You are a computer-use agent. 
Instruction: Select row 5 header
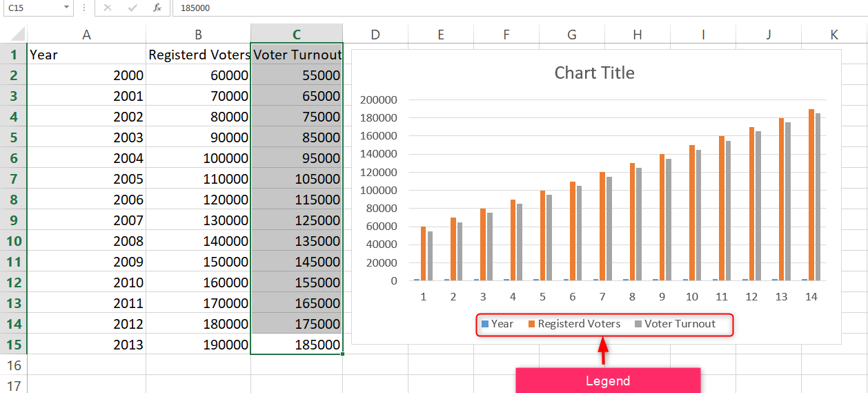click(14, 137)
